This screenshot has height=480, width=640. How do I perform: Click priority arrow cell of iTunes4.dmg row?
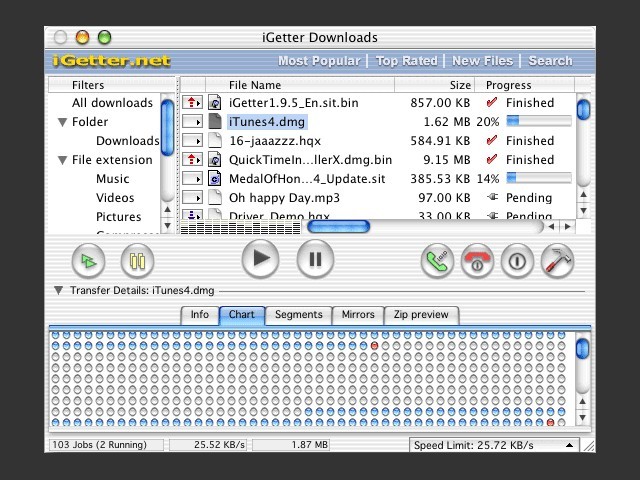pyautogui.click(x=192, y=122)
